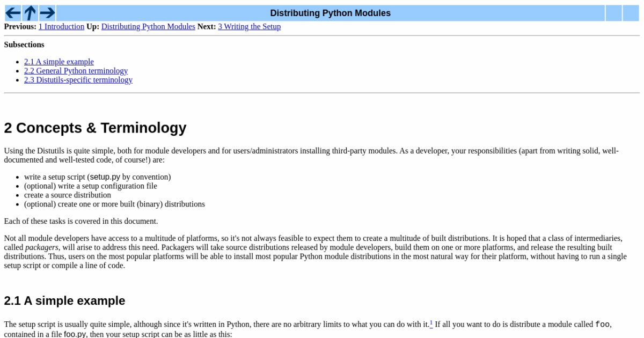Go to '3 Writing the Setup' link
The width and height of the screenshot is (644, 338).
tap(249, 27)
